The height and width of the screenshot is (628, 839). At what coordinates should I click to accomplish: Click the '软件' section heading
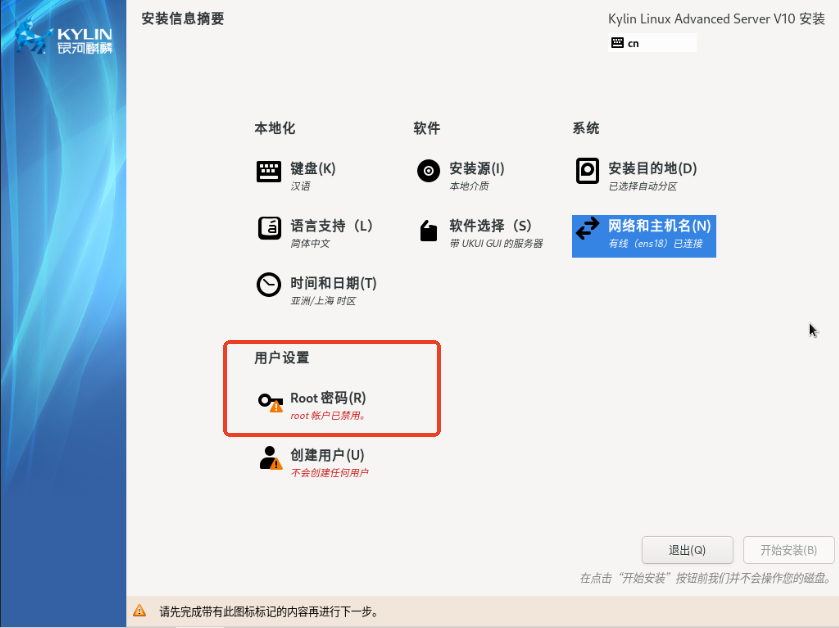427,128
